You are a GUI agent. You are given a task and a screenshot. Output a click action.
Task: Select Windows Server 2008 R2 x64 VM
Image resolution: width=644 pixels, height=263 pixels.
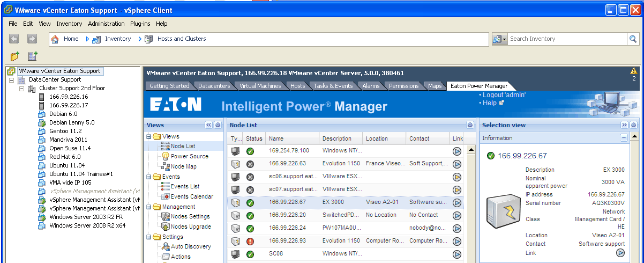87,225
